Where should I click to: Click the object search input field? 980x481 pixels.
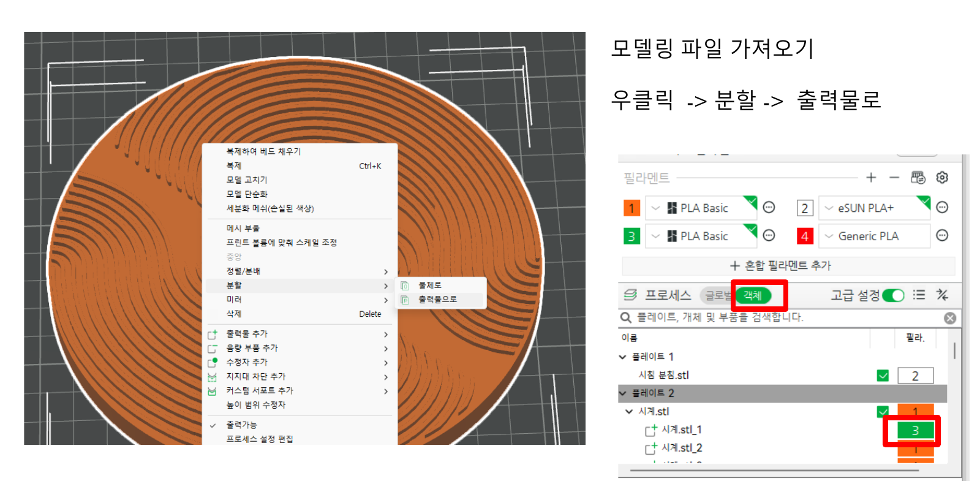tap(789, 317)
